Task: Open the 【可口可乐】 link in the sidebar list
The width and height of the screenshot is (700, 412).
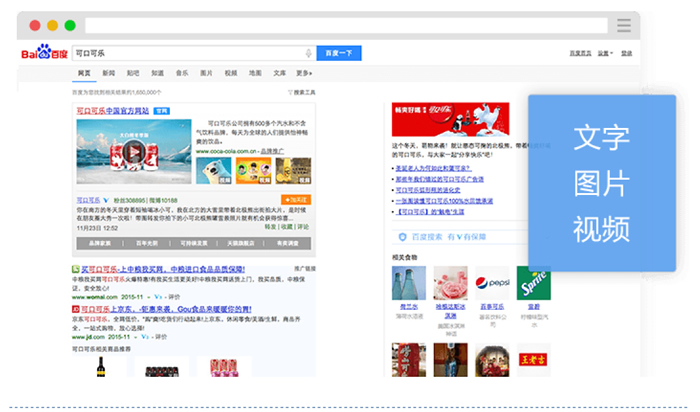Action: (x=431, y=212)
